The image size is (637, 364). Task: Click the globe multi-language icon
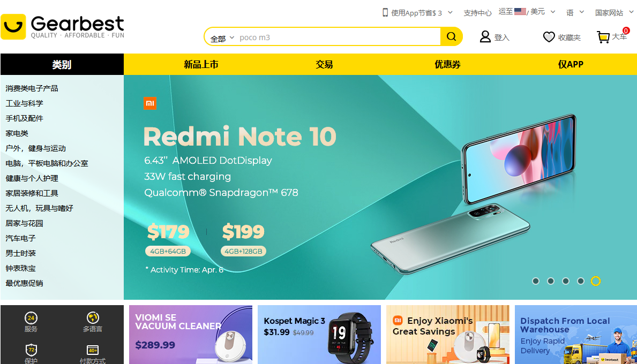(x=93, y=317)
